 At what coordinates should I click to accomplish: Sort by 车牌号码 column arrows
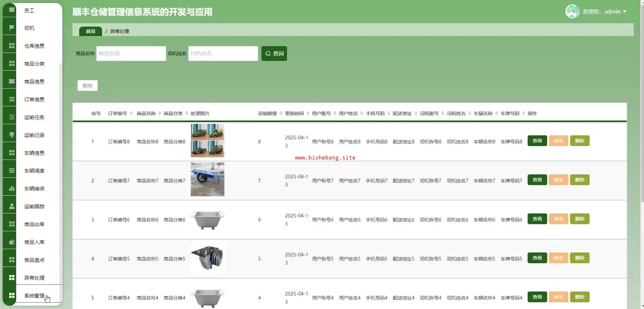click(x=523, y=113)
